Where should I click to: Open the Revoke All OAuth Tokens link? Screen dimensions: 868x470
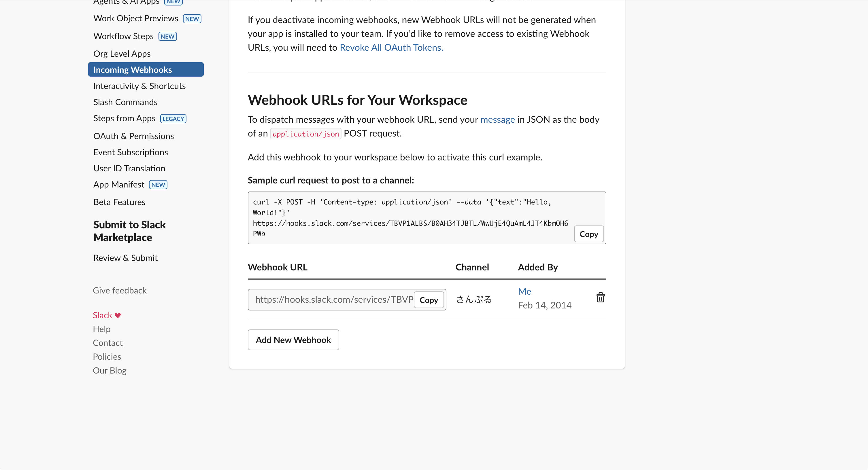(x=391, y=47)
